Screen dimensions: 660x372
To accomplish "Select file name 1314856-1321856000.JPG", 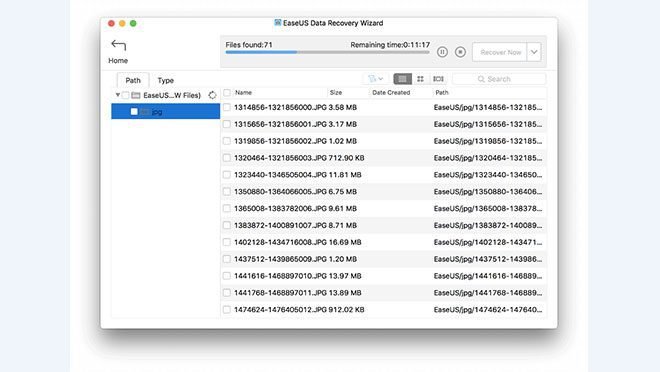I will [x=280, y=107].
